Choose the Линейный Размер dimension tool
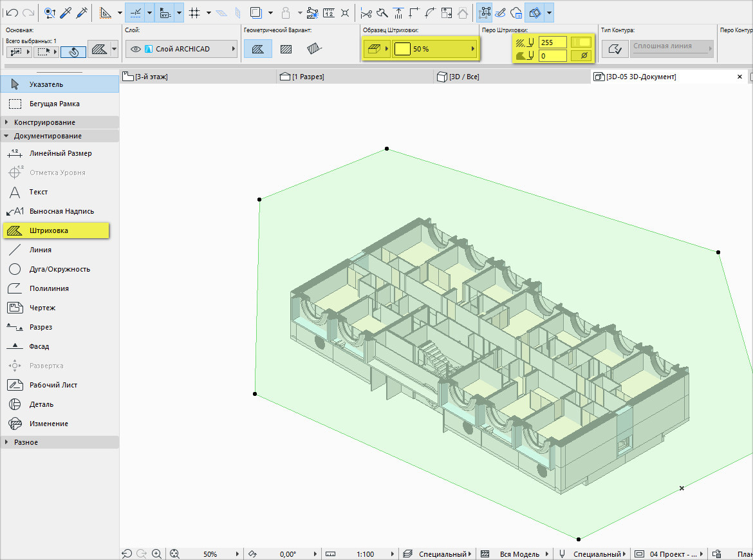 60,153
